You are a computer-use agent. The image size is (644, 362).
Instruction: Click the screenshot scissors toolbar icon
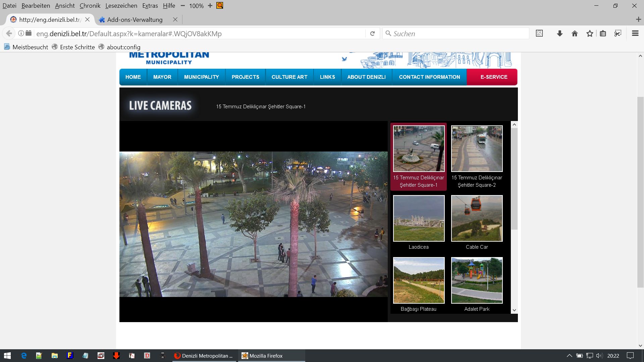pyautogui.click(x=618, y=34)
